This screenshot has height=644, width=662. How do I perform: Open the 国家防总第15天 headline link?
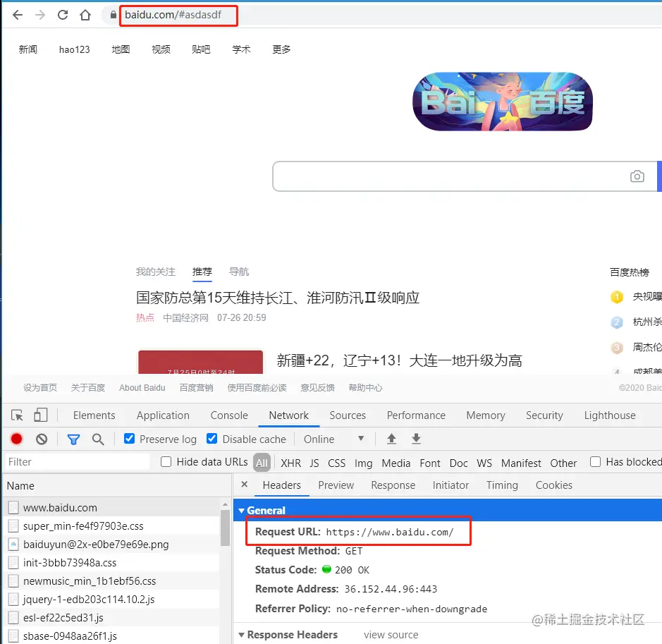point(277,298)
